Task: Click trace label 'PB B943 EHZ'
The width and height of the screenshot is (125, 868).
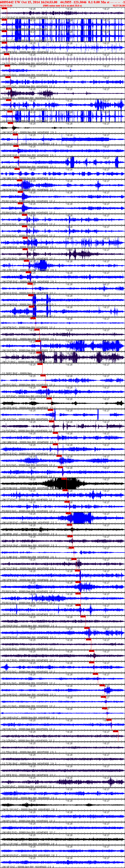Action: [9, 213]
